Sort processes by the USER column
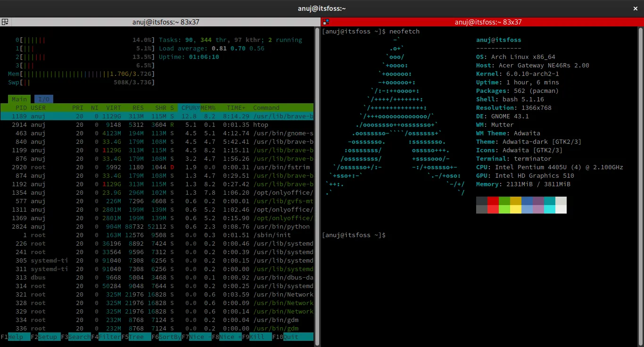This screenshot has width=644, height=347. pos(38,107)
